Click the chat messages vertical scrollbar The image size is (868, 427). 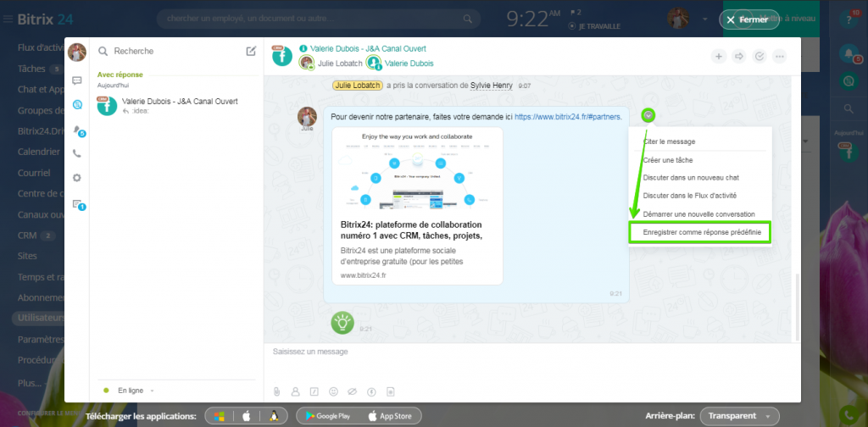pos(798,307)
